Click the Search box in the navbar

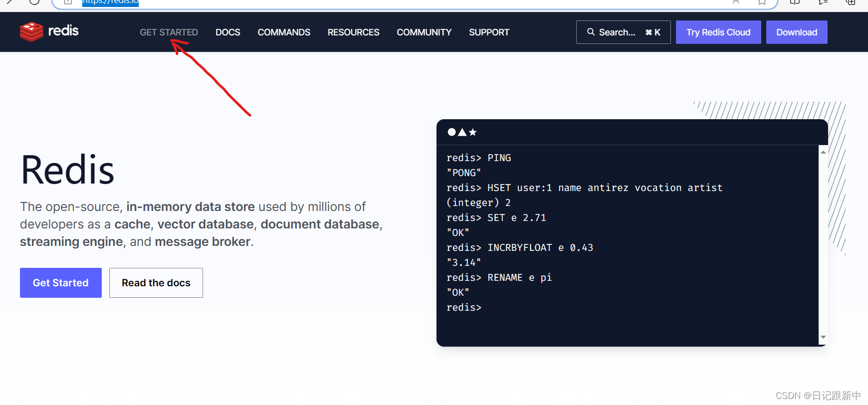tap(623, 32)
